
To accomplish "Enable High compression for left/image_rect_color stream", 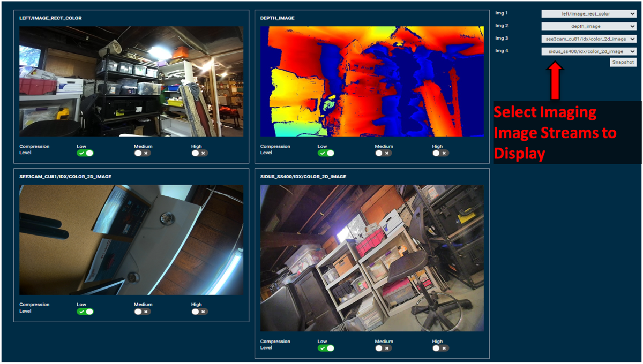I will tap(200, 153).
